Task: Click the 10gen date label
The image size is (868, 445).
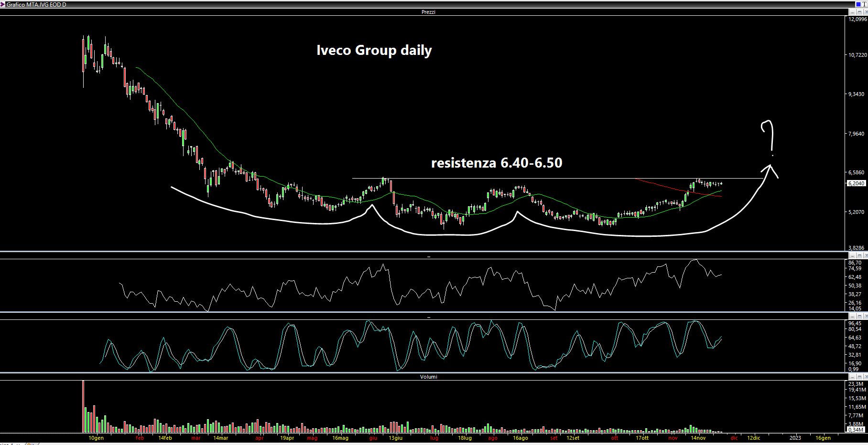Action: click(96, 438)
